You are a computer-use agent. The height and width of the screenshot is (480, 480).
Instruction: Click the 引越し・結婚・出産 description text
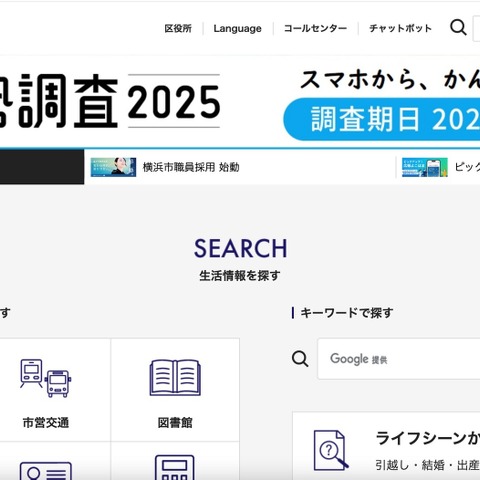click(x=428, y=465)
